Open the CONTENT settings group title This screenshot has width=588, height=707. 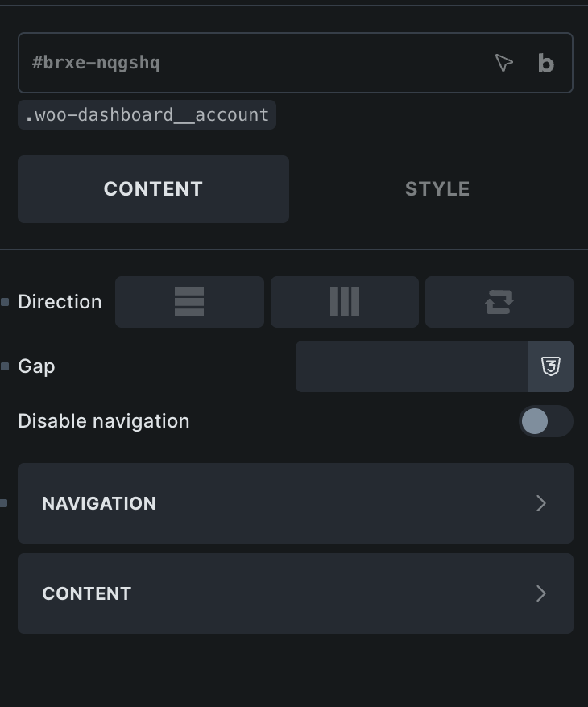(x=87, y=593)
